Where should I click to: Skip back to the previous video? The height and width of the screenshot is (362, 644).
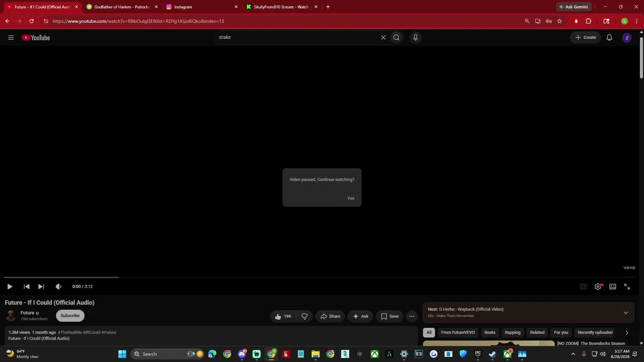(27, 287)
